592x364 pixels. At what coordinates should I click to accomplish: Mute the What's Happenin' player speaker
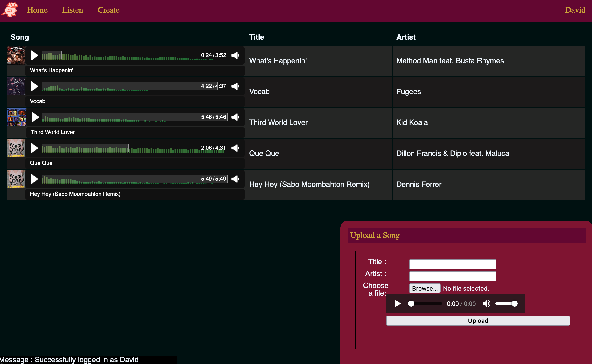coord(235,55)
